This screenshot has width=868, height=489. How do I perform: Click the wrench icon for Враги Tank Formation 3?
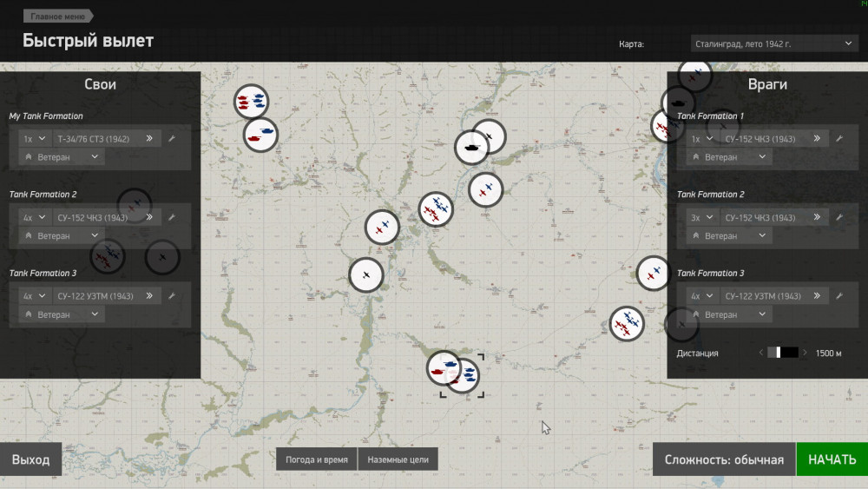(x=839, y=295)
